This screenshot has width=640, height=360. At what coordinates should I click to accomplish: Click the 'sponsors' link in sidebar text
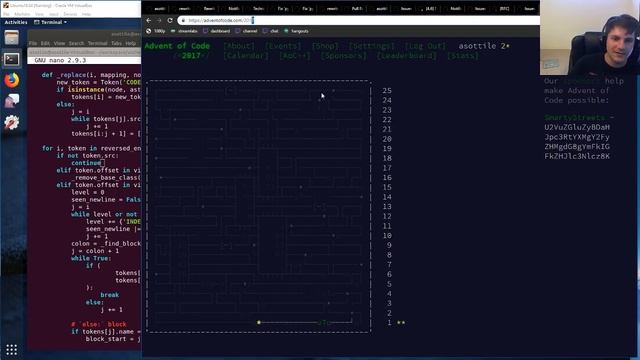pos(582,81)
